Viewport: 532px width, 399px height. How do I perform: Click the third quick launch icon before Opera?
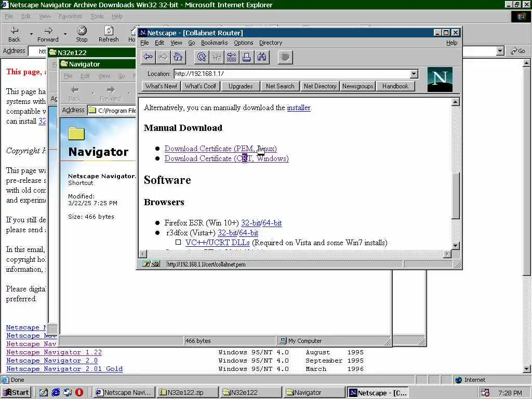[68, 392]
